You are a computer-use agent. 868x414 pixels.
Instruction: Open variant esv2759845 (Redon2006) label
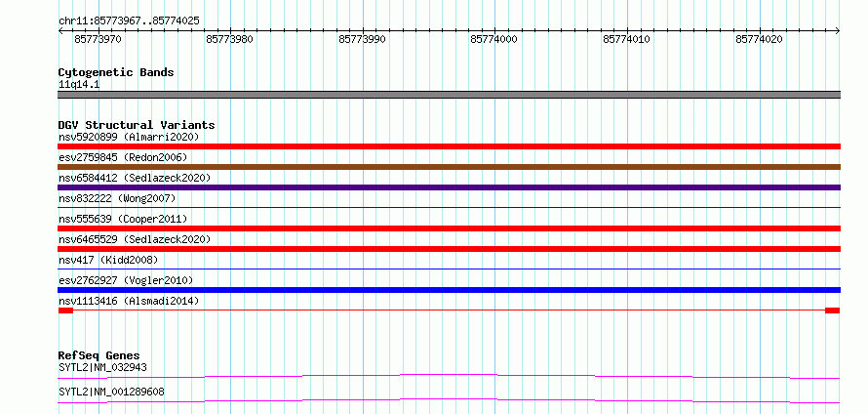click(123, 157)
